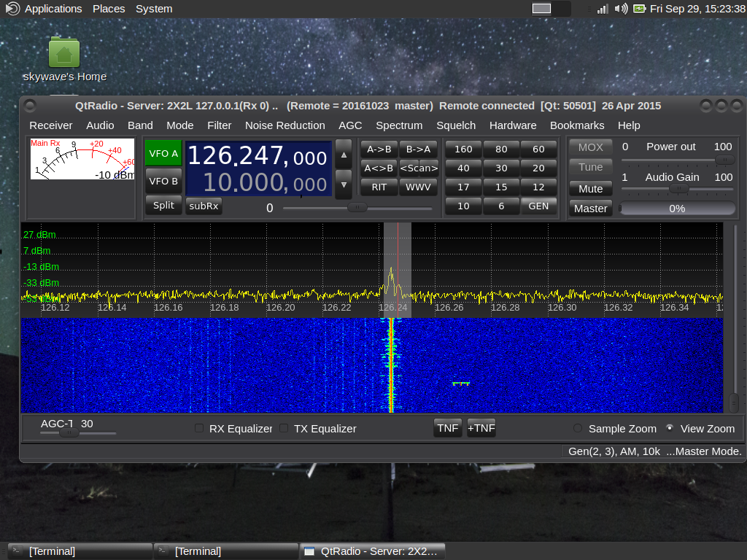Select the 15 meter band button

(501, 187)
